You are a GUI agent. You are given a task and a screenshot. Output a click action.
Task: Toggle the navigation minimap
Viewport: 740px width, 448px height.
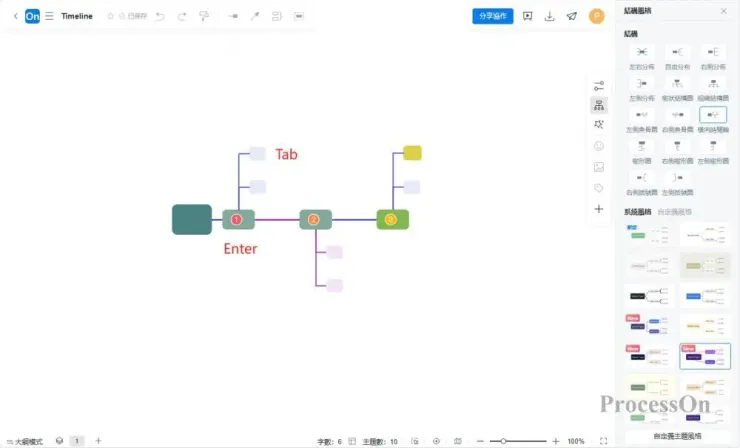coord(458,441)
